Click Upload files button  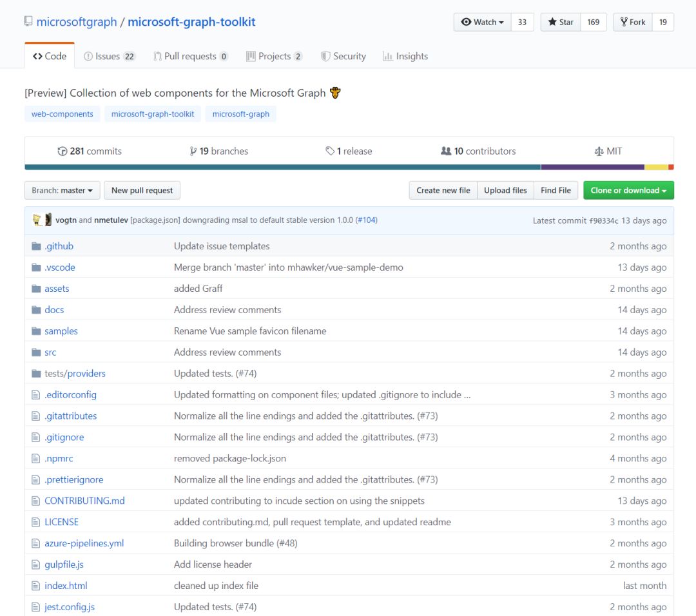click(x=506, y=190)
